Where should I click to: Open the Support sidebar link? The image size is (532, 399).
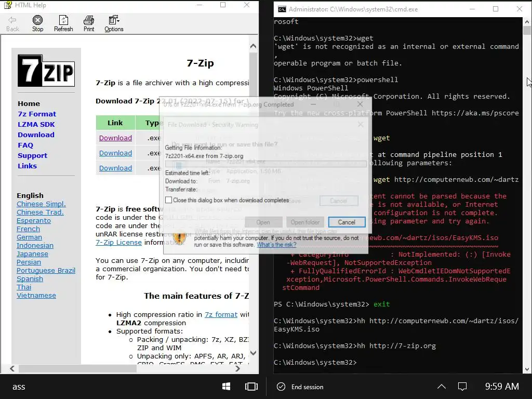coord(33,156)
